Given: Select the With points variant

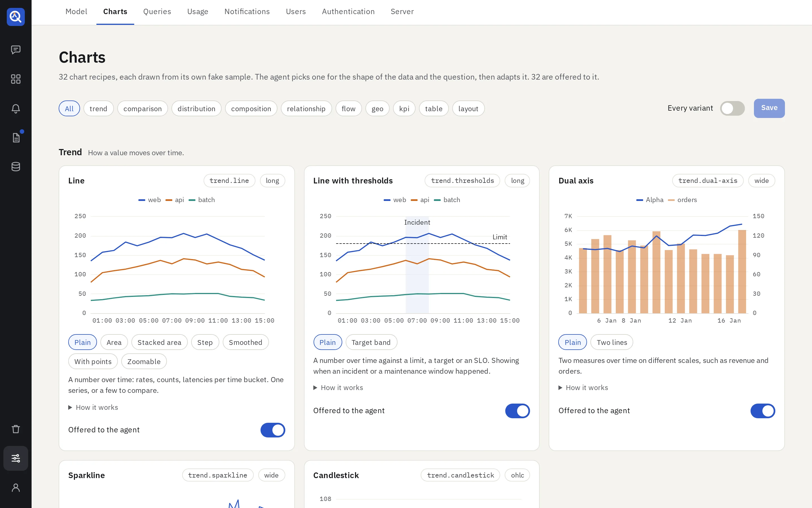Looking at the screenshot, I should click(93, 362).
